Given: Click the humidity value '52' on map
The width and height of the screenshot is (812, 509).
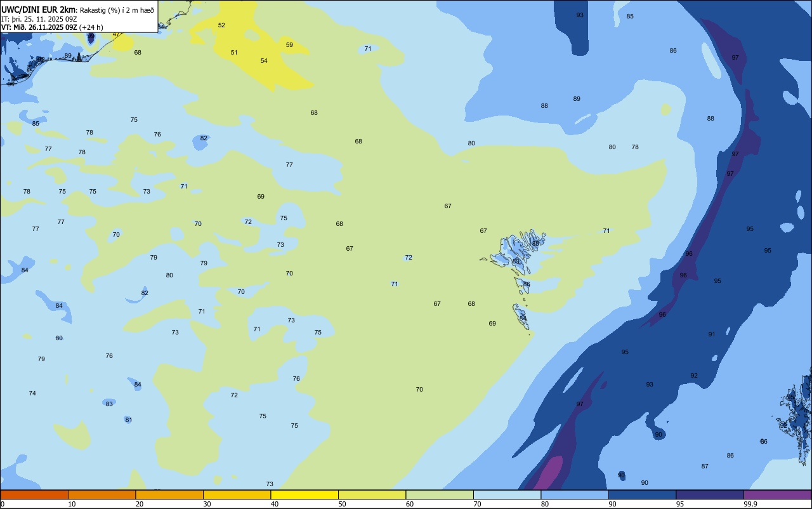Looking at the screenshot, I should click(221, 25).
